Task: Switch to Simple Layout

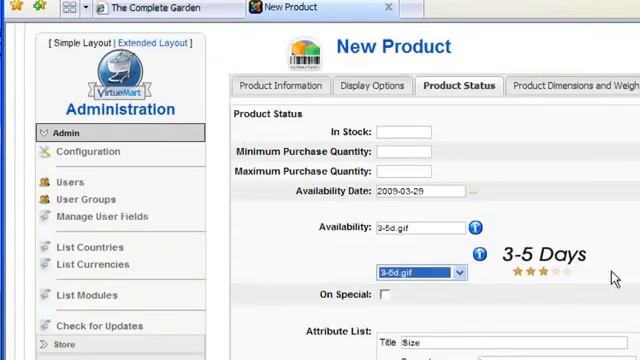Action: click(x=82, y=43)
